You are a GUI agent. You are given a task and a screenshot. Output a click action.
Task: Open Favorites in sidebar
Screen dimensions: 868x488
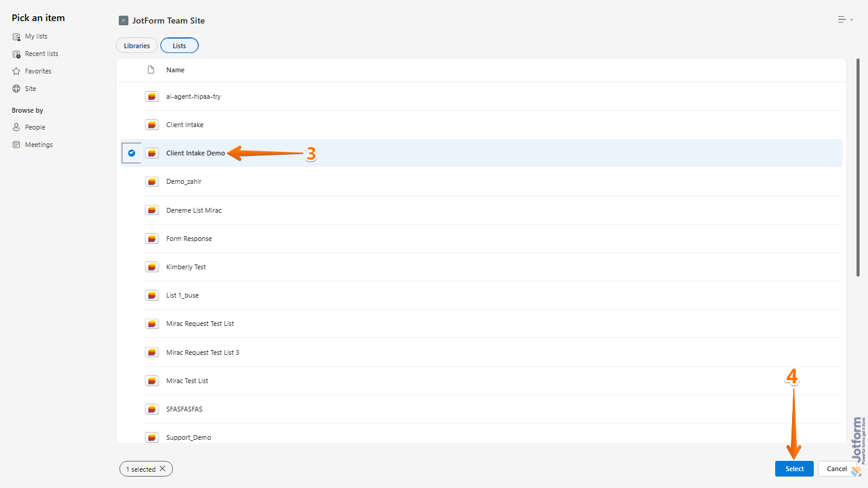click(x=32, y=71)
